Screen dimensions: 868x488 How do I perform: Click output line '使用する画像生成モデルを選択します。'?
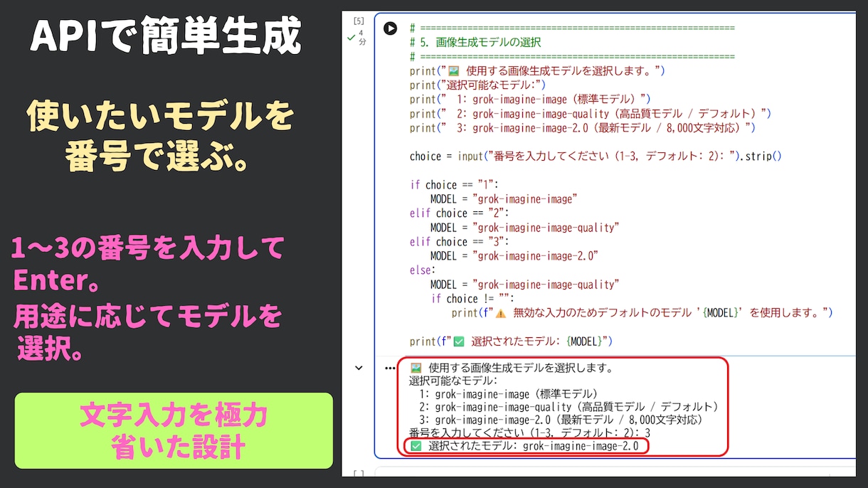click(512, 368)
